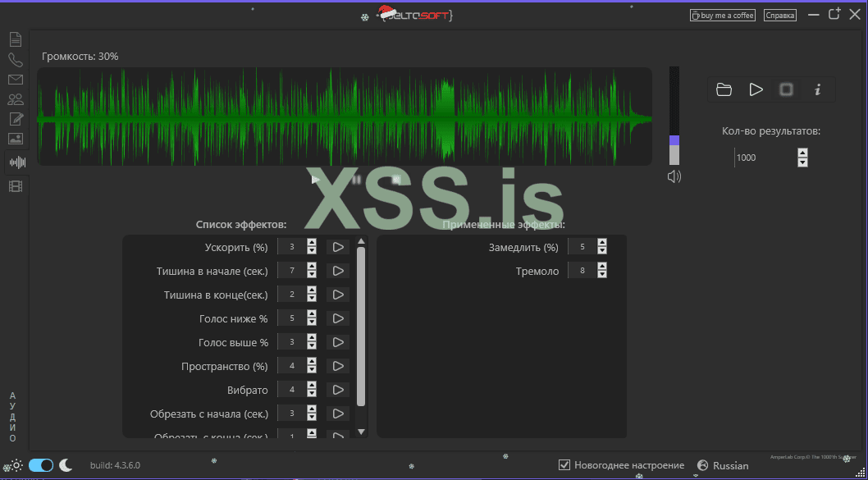Viewport: 868px width, 480px height.
Task: Click the build: 4.3.6.0 text
Action: pyautogui.click(x=115, y=465)
